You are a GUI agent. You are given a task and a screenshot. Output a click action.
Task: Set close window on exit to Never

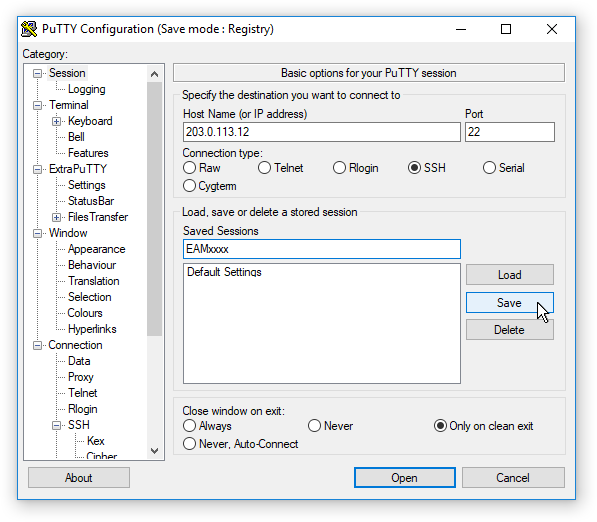330,426
